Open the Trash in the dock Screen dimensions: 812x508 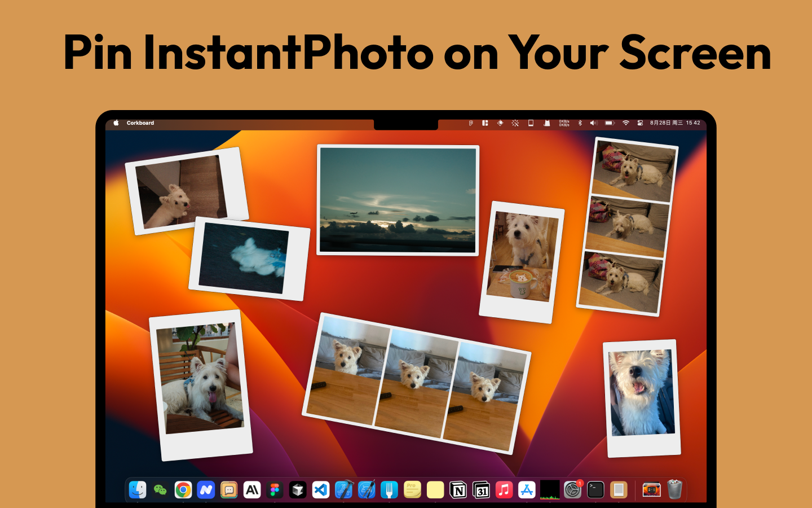tap(674, 489)
